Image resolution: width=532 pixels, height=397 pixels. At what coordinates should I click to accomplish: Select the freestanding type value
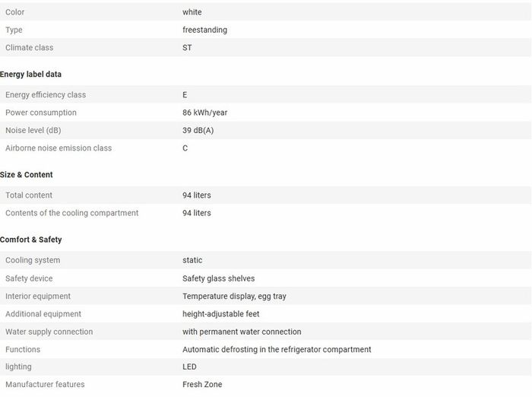(x=204, y=30)
